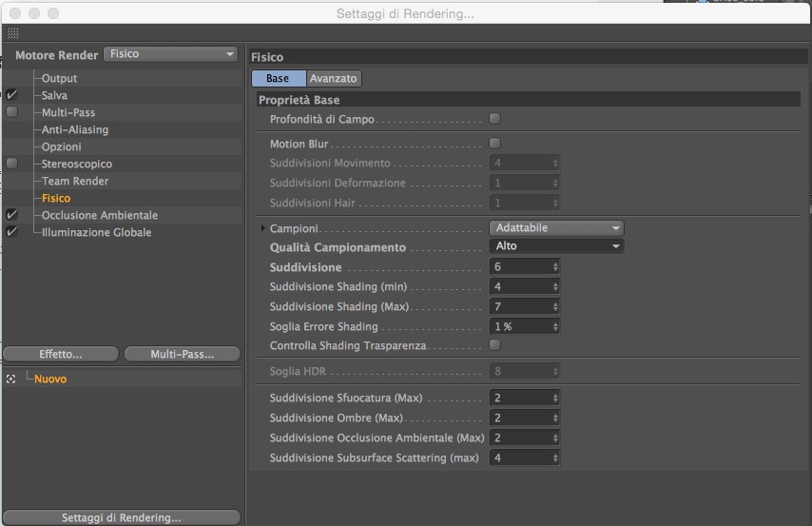Click the Effetto... button
The width and height of the screenshot is (812, 526).
(x=61, y=354)
